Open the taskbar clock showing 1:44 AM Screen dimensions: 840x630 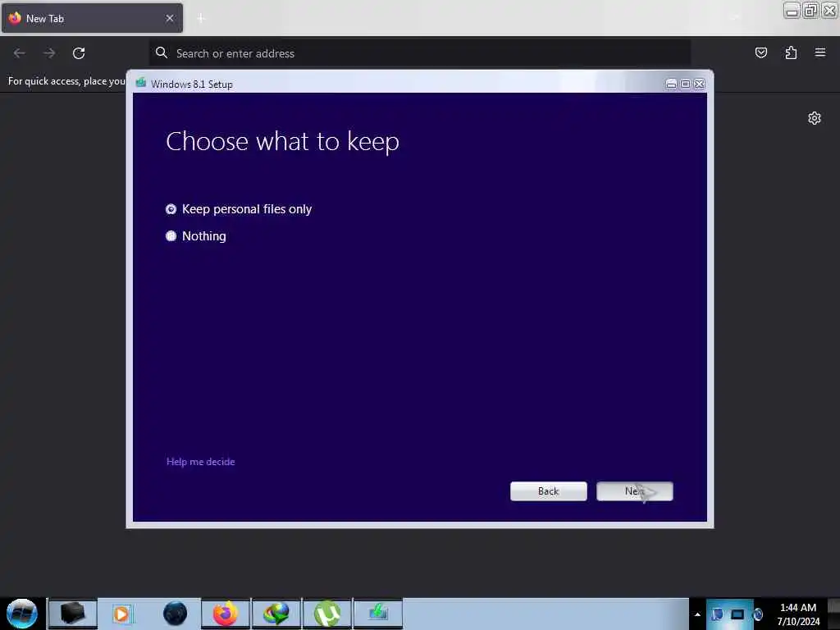798,614
